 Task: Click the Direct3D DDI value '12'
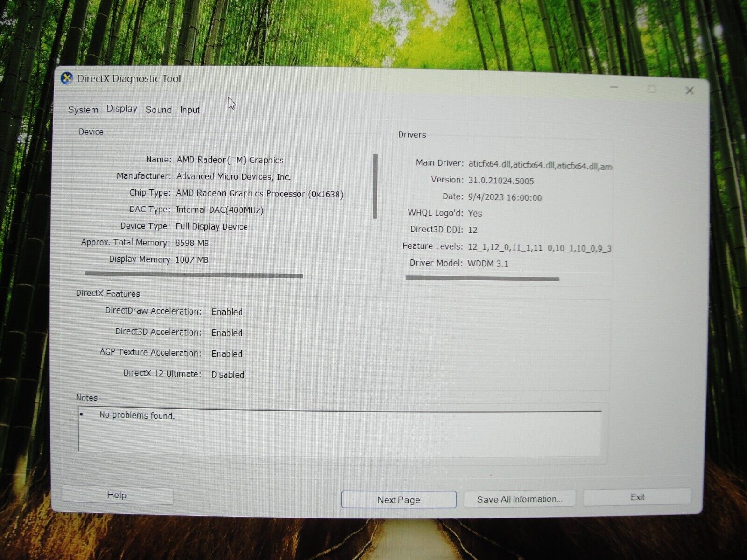(x=472, y=230)
